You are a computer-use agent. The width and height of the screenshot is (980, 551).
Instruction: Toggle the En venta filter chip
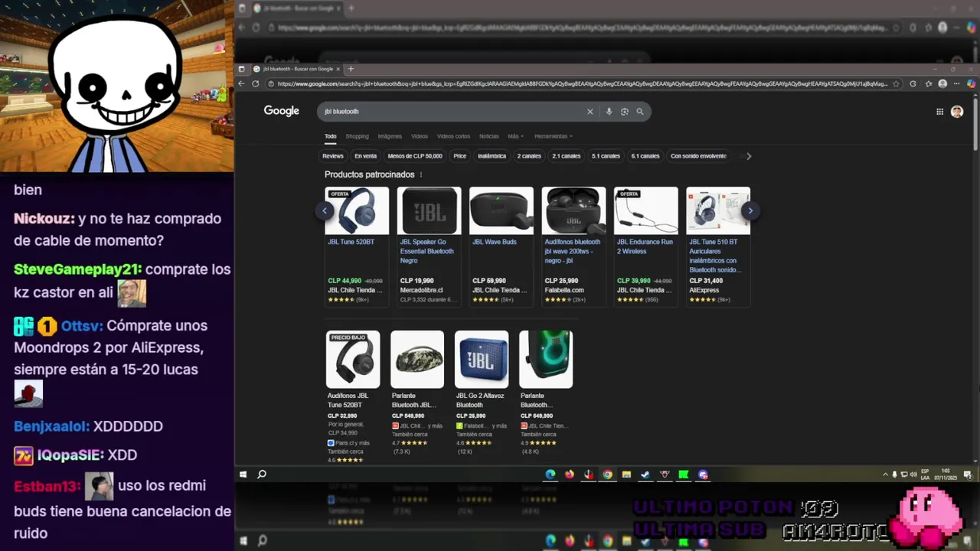[366, 156]
